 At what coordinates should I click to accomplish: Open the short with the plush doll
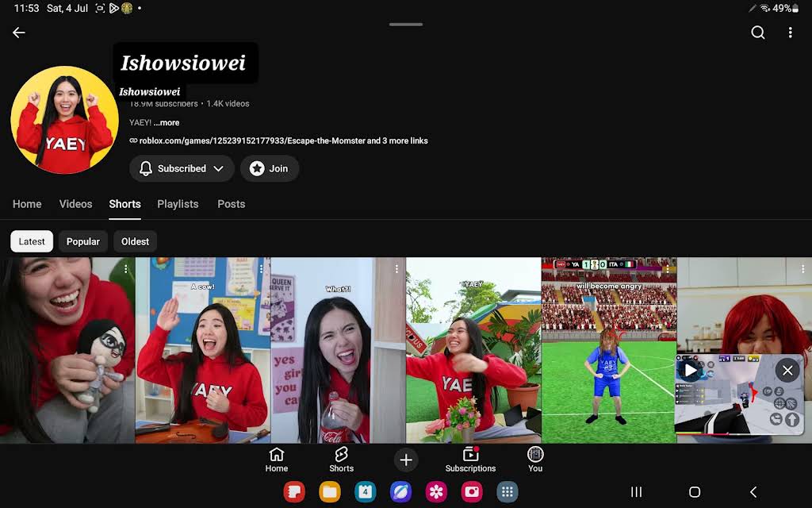[x=67, y=350]
